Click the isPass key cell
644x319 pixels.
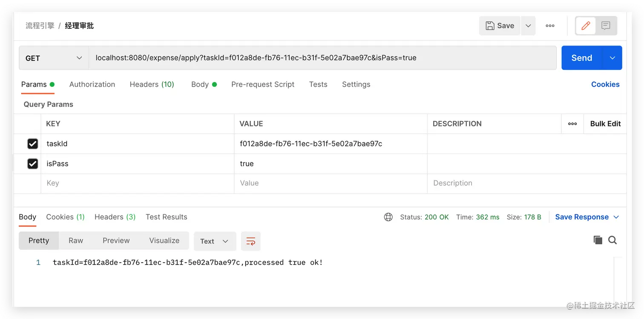138,164
